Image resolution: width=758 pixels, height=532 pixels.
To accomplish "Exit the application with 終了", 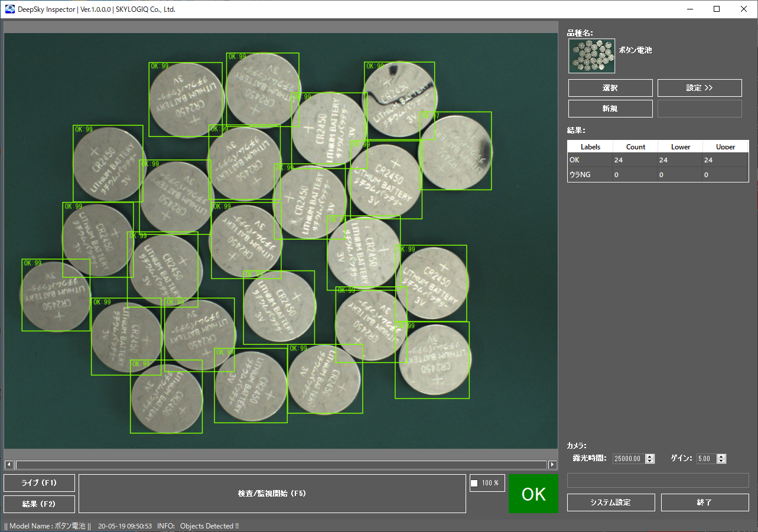I will (705, 502).
